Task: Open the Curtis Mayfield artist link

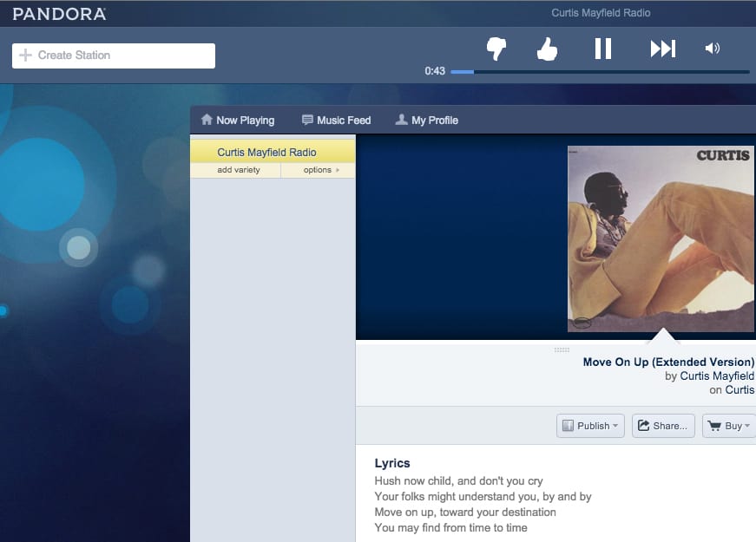Action: (717, 375)
